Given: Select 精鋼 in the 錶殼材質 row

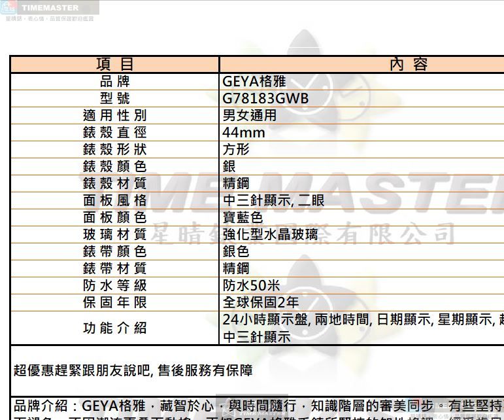Looking at the screenshot, I should point(236,184).
